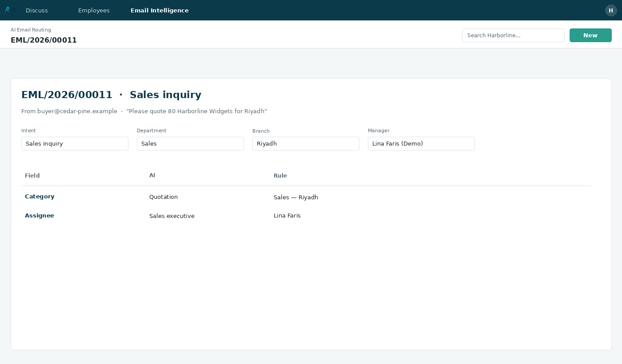Edit the Manager field Lina Faris (Demo)
Screen dimensions: 622x364
[x=421, y=143]
